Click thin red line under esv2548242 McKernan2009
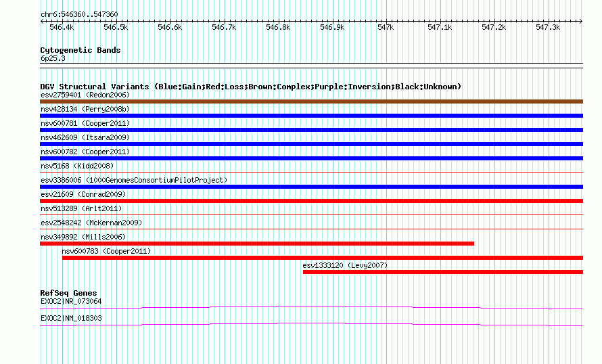Screen dimensions: 602x364 (311, 229)
